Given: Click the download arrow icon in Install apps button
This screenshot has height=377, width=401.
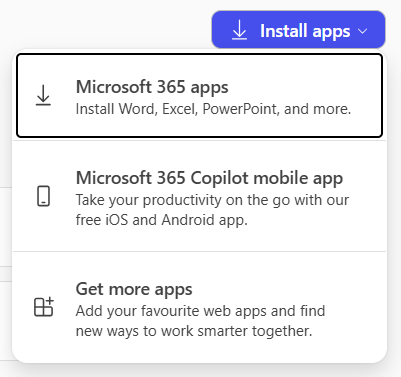Looking at the screenshot, I should coord(239,30).
